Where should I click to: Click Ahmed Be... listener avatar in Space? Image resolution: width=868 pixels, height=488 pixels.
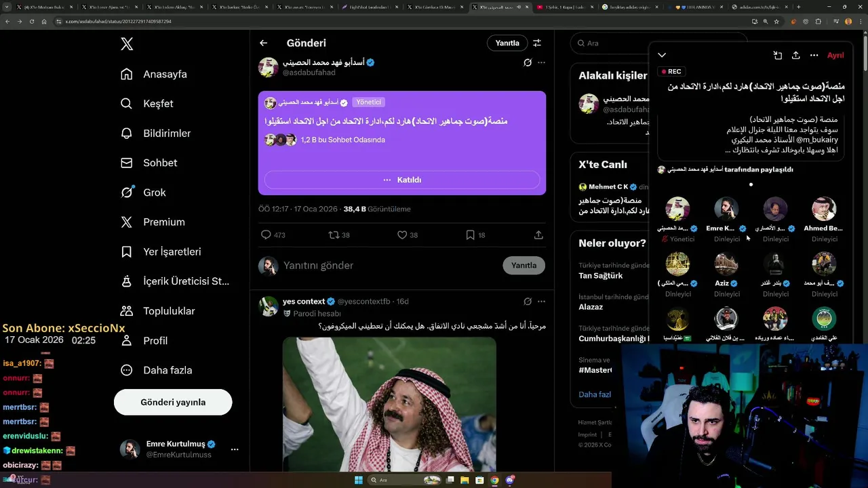point(824,209)
